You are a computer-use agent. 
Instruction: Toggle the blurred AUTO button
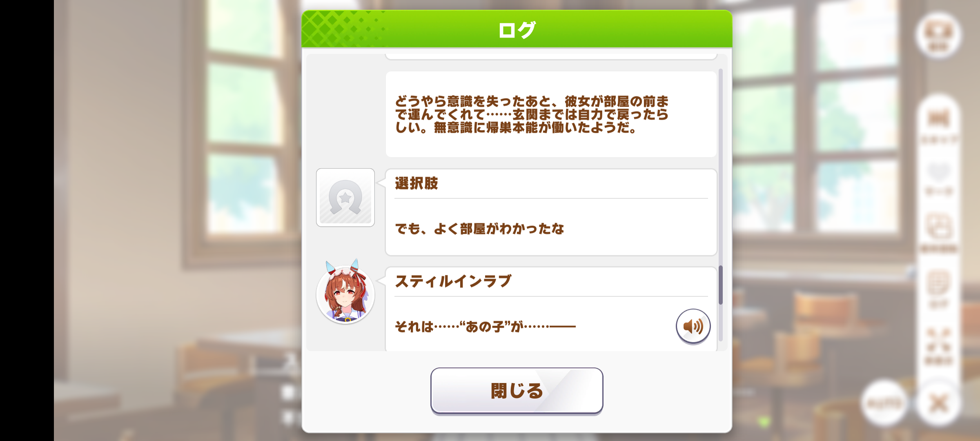pos(884,403)
